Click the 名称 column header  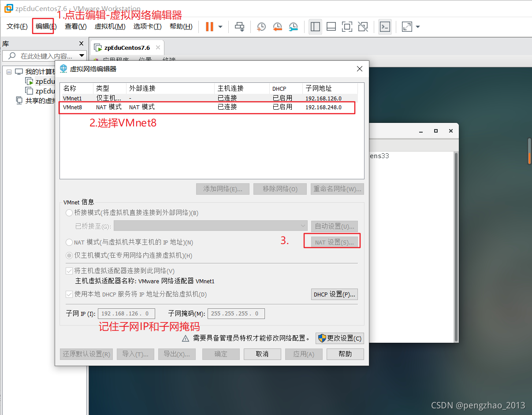76,89
